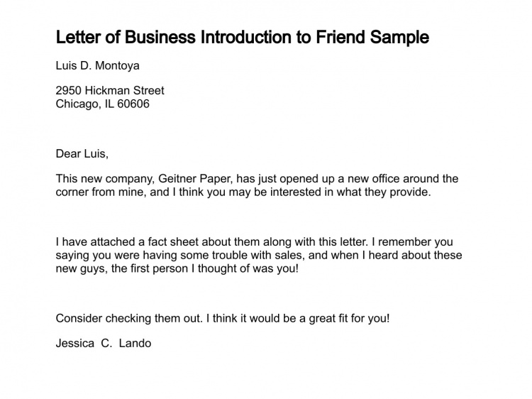Click the word 'Sample' in the heading
Viewport: 532px width, 399px height.
click(x=399, y=38)
